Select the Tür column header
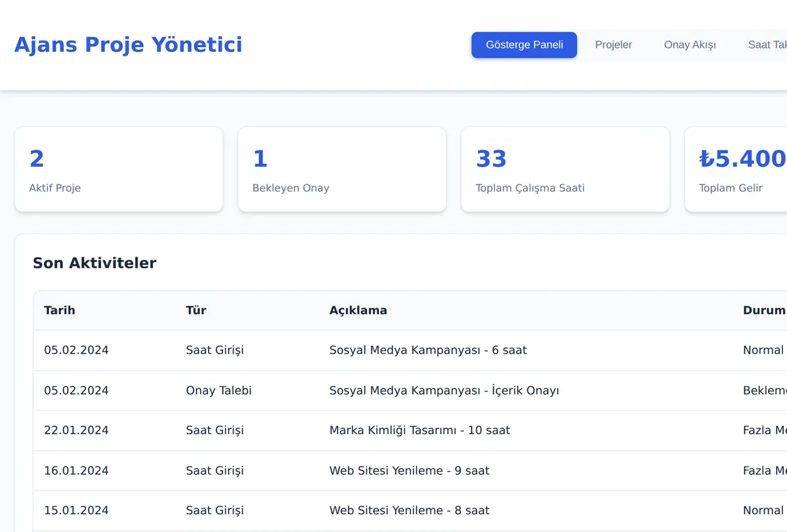Image resolution: width=787 pixels, height=532 pixels. (x=196, y=310)
